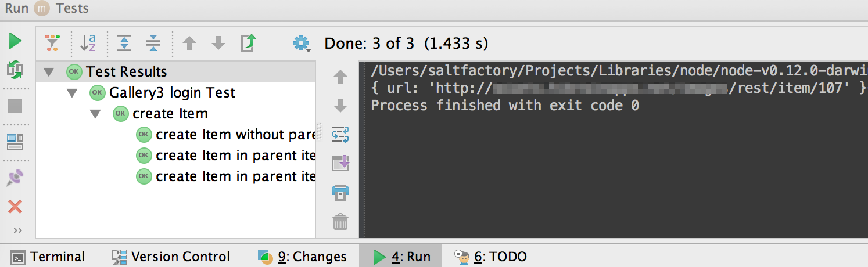Toggle alphabetical sorting of tests
The height and width of the screenshot is (267, 868).
(x=88, y=42)
